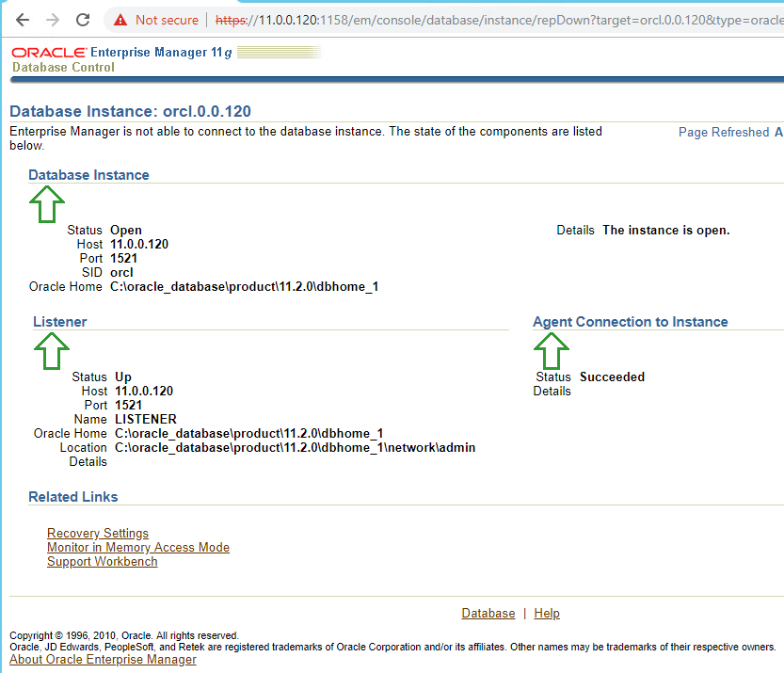Screen dimensions: 784x673
Task: Click the 'Database Instance' section heading
Action: (88, 174)
